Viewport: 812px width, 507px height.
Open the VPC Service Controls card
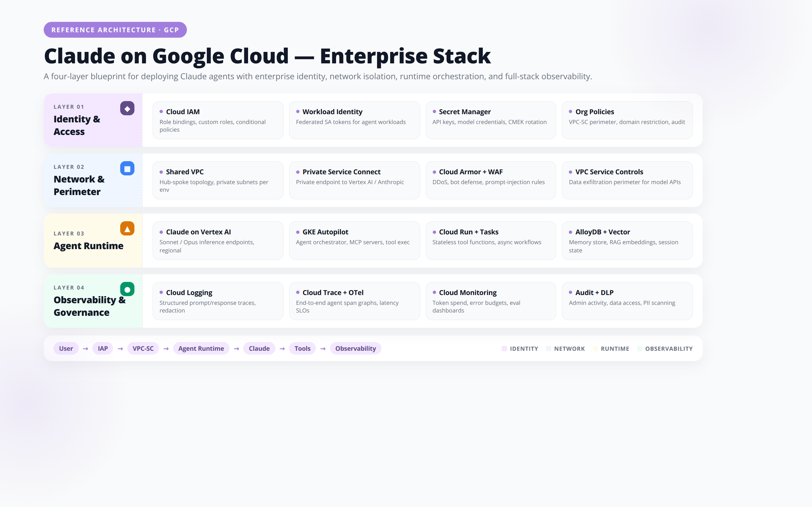(x=627, y=180)
